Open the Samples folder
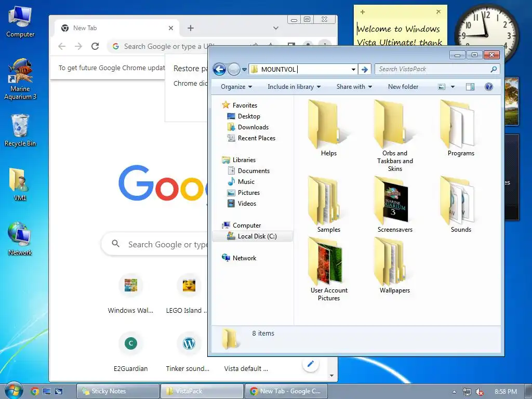Viewport: 532px width, 399px height. (328, 205)
